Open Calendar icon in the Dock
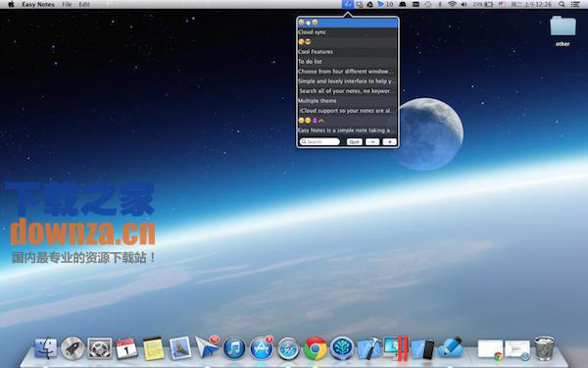Screen dimensions: 588x368 126,348
